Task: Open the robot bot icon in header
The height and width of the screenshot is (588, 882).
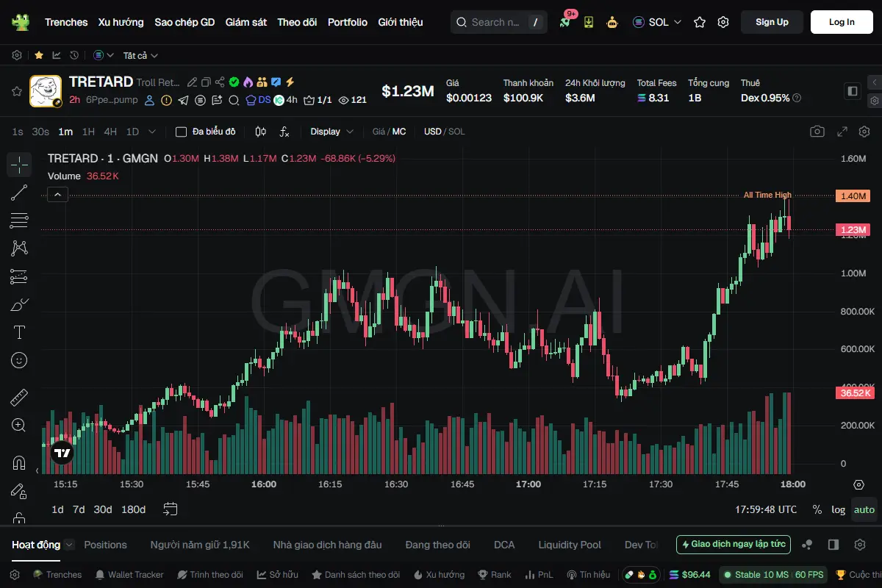Action: pos(612,22)
